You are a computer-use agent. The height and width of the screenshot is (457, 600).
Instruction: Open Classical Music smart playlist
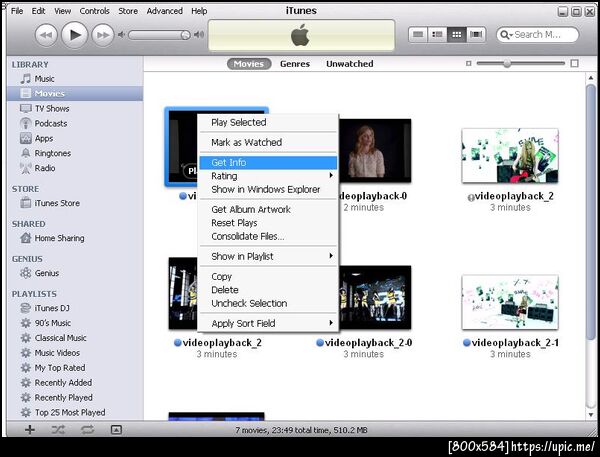coord(60,338)
